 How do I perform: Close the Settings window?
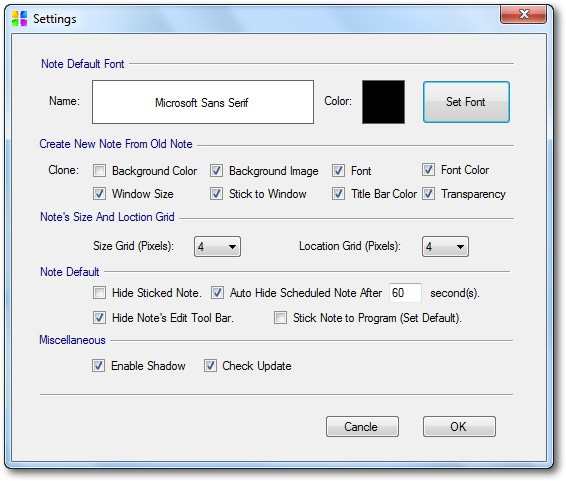pyautogui.click(x=523, y=14)
